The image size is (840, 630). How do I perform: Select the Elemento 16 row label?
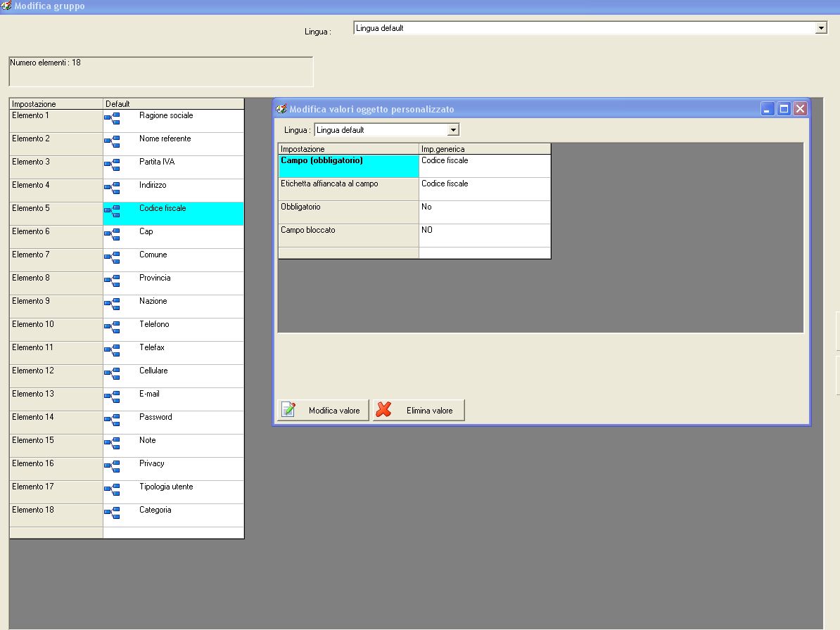pos(56,469)
